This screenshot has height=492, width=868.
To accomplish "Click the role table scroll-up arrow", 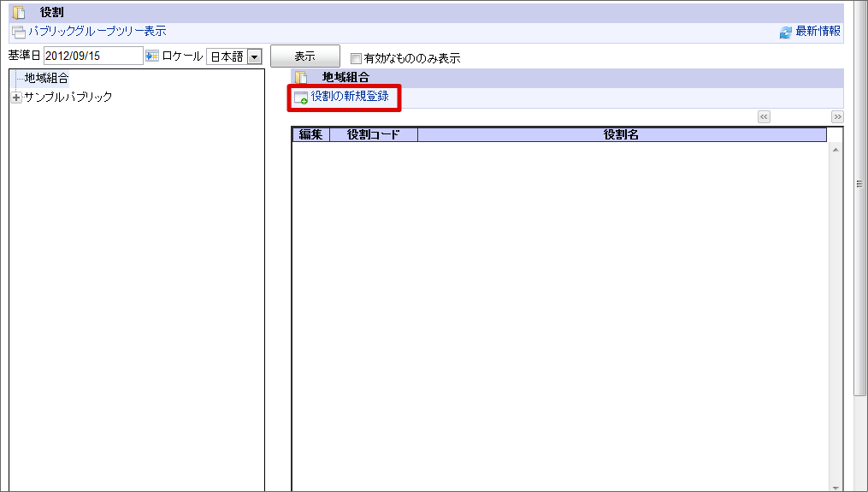I will click(836, 150).
